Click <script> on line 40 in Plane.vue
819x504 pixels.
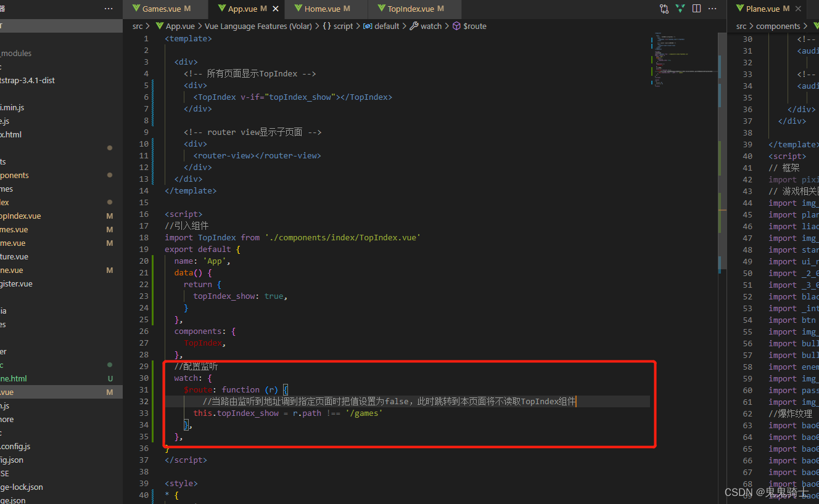pyautogui.click(x=787, y=156)
